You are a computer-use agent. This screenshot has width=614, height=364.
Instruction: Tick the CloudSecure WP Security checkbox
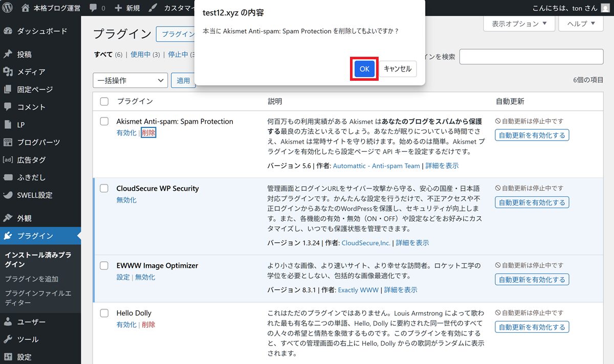point(104,189)
